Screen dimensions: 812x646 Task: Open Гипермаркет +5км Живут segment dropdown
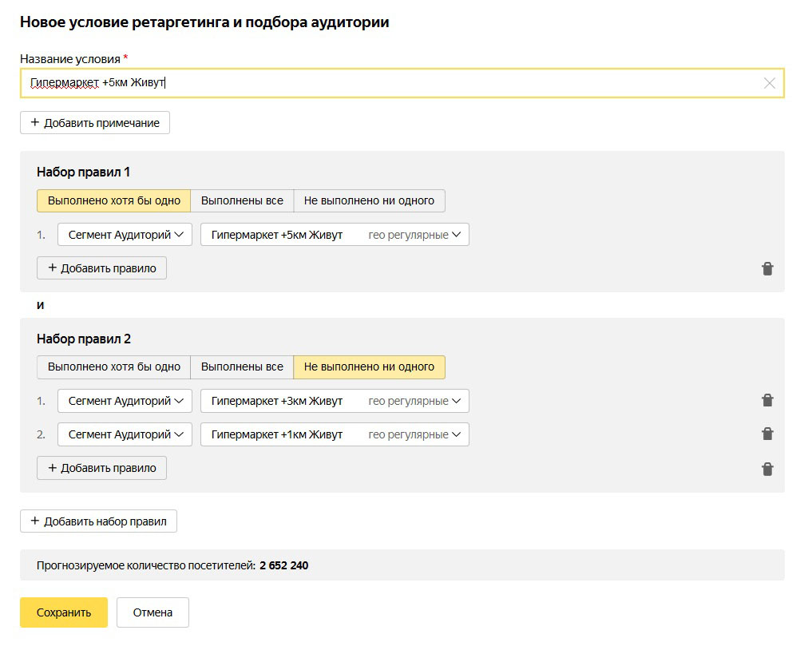click(335, 235)
